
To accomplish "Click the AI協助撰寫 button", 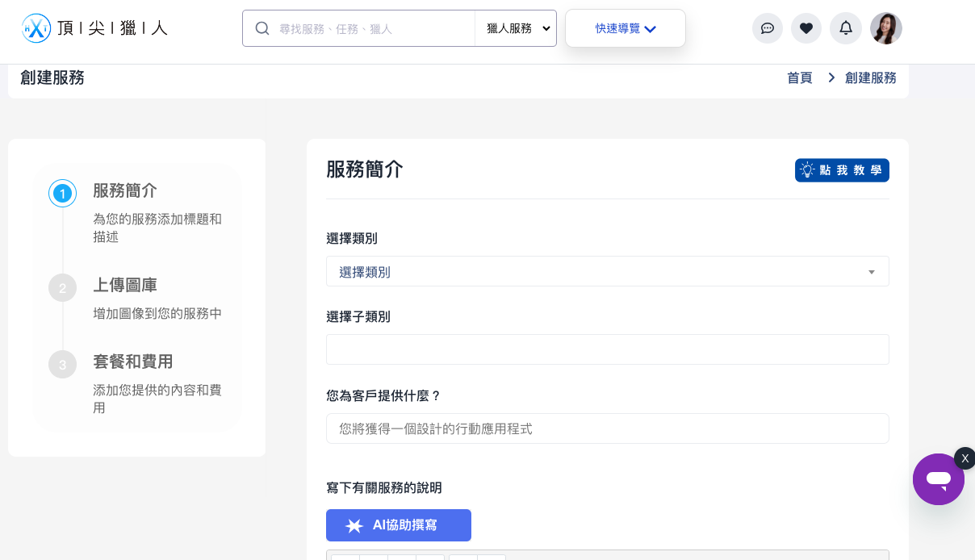I will pos(399,525).
